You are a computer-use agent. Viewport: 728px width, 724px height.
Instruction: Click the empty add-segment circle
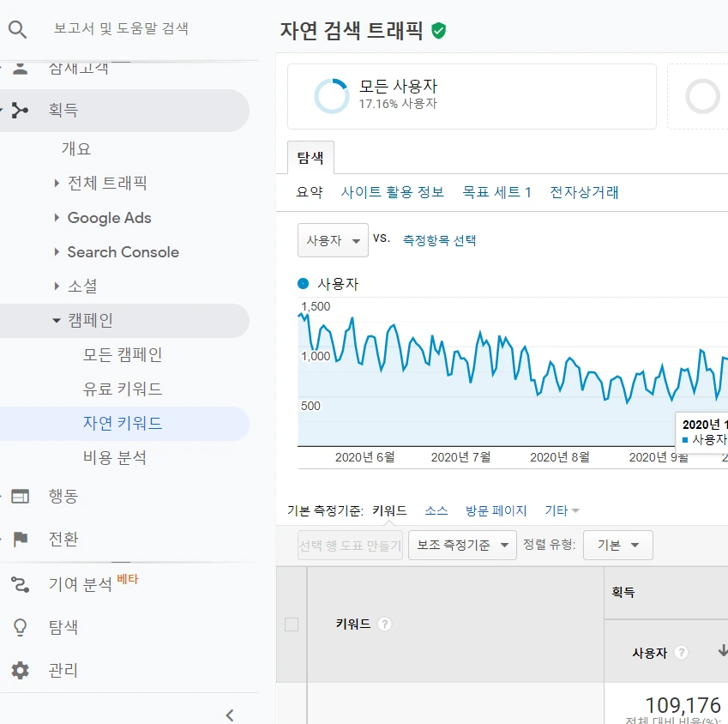point(702,96)
